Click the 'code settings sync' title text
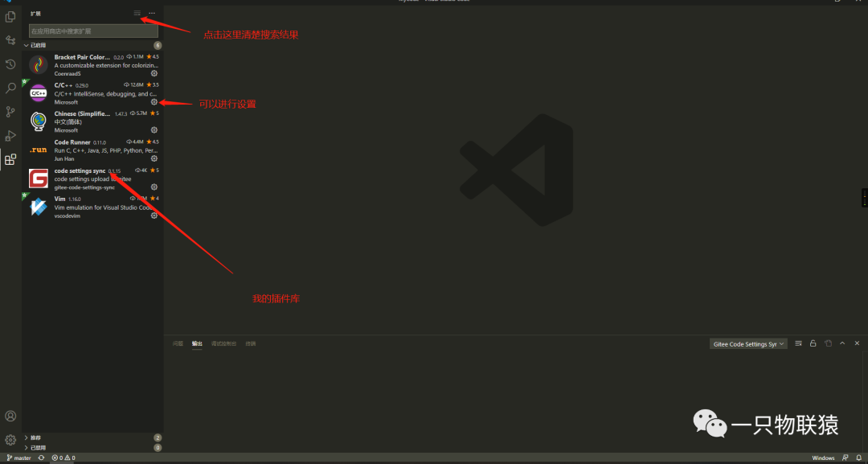This screenshot has height=464, width=868. point(80,170)
